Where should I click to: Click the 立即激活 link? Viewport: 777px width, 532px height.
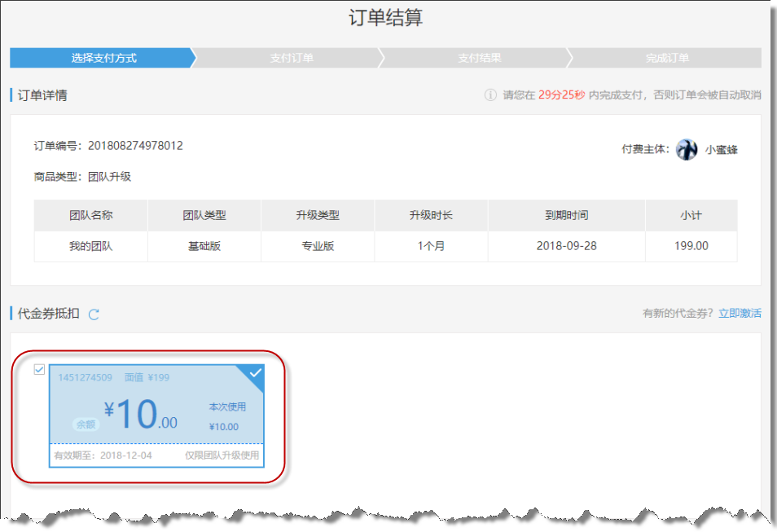click(x=740, y=314)
